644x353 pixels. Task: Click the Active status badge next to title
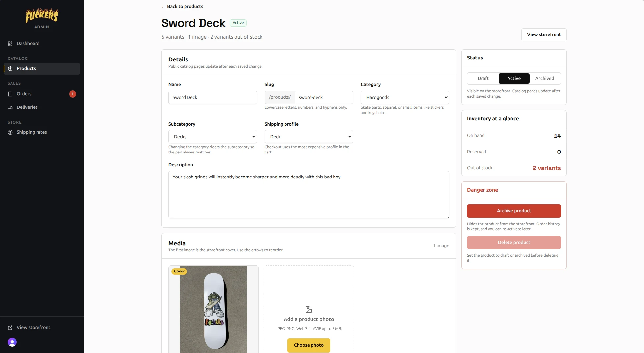[x=238, y=23]
